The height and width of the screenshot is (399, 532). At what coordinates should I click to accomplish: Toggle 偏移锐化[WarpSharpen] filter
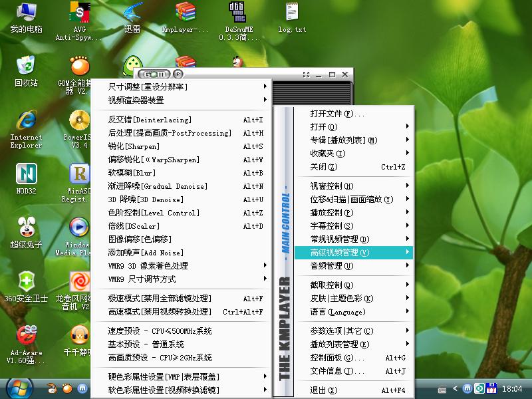[182, 160]
